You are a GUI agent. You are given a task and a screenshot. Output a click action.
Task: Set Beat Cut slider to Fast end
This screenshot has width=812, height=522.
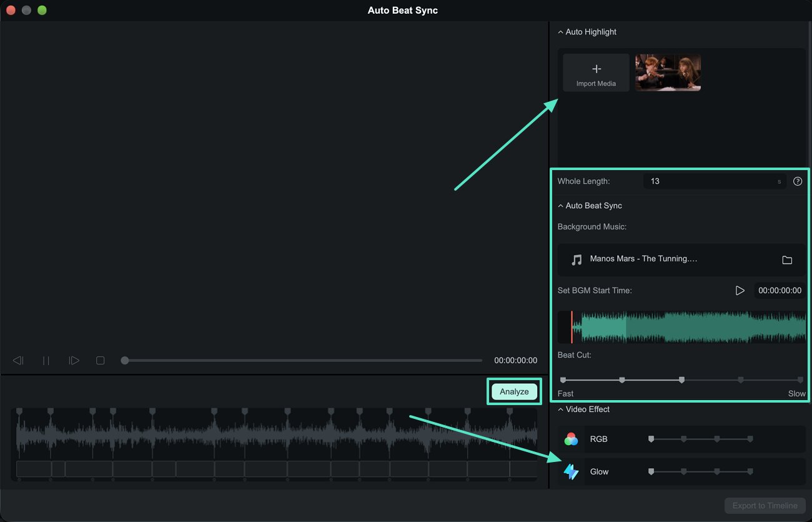point(563,379)
